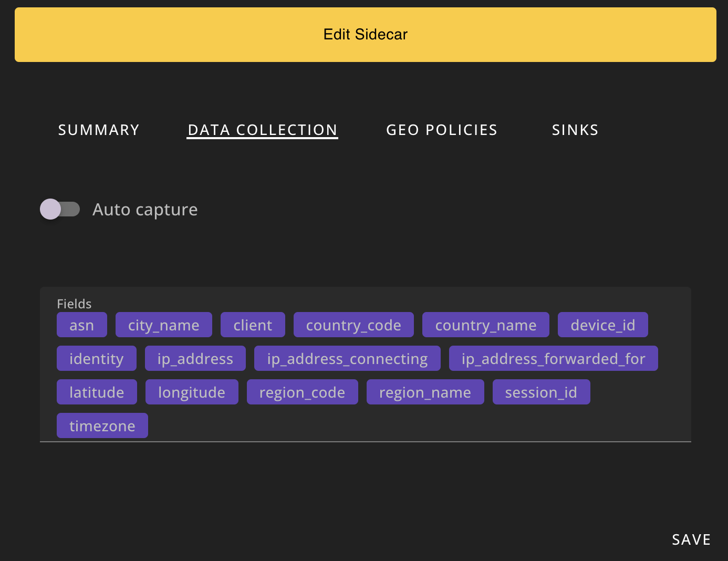Click the ip_address_forwarded_for field tag

tap(554, 358)
